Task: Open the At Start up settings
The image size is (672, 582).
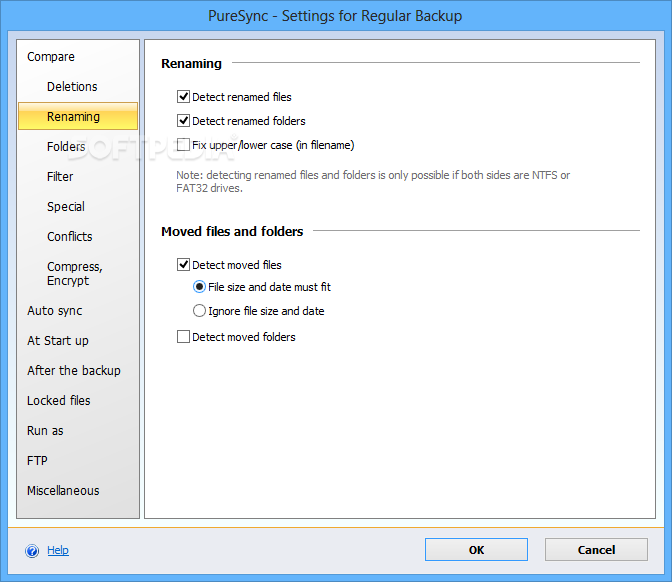Action: (58, 341)
